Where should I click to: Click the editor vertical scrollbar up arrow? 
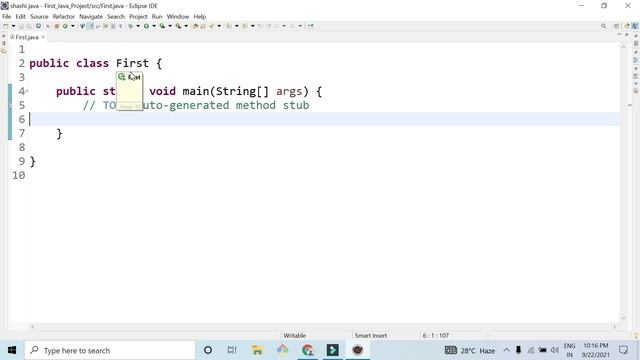click(x=623, y=47)
